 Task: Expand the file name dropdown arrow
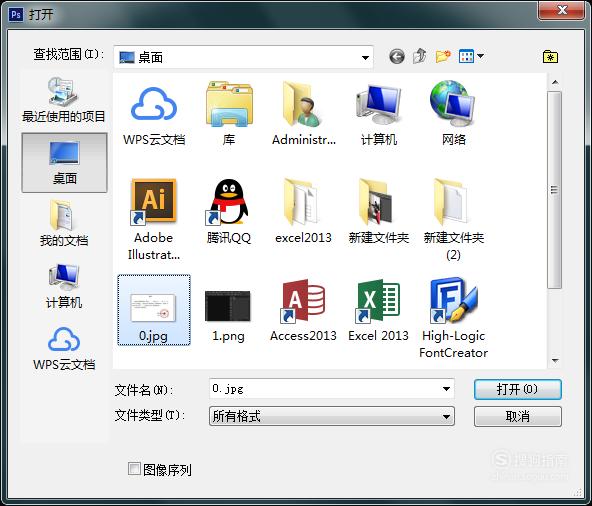(446, 389)
